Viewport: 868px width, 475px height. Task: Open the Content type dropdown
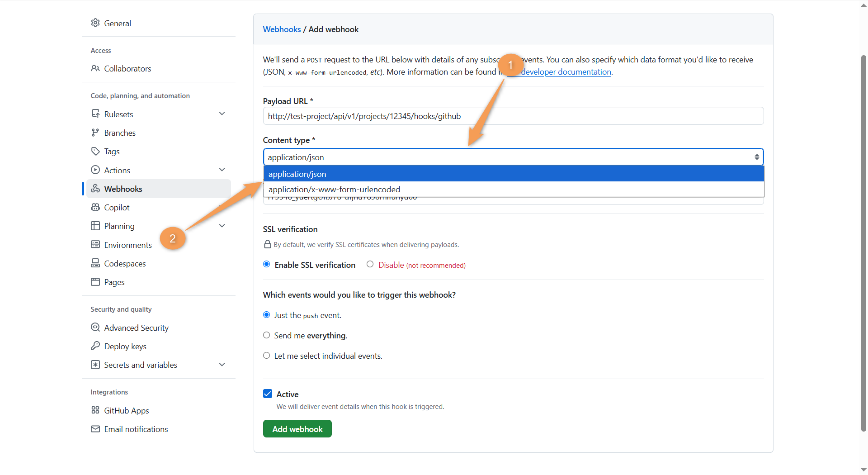(x=513, y=157)
